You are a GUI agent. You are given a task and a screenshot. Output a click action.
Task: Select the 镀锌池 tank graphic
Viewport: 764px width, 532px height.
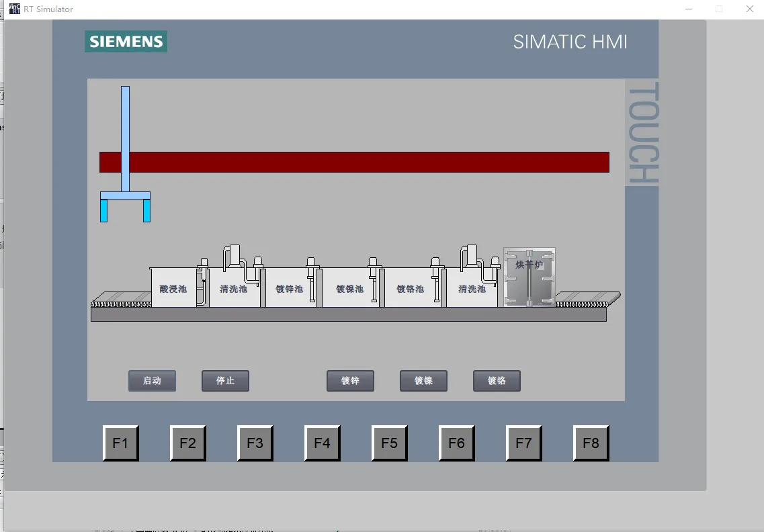tap(290, 287)
